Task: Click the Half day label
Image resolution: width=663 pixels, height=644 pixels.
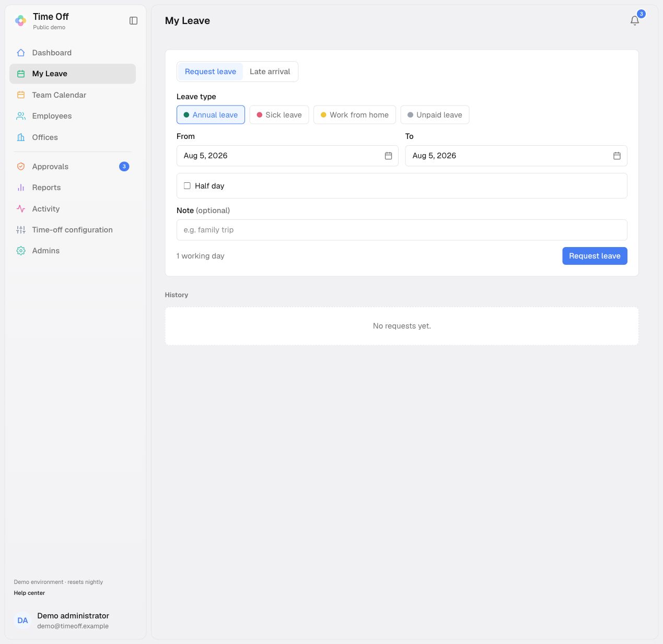Action: [210, 186]
